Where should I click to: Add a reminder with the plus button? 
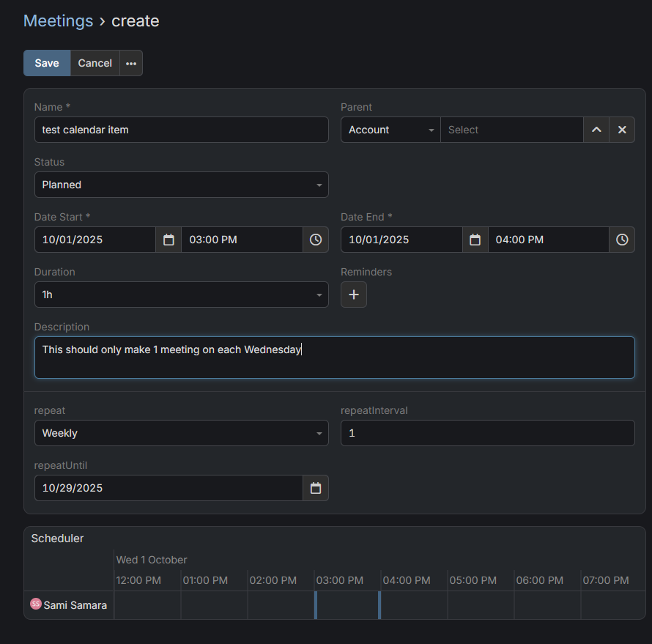coord(354,295)
